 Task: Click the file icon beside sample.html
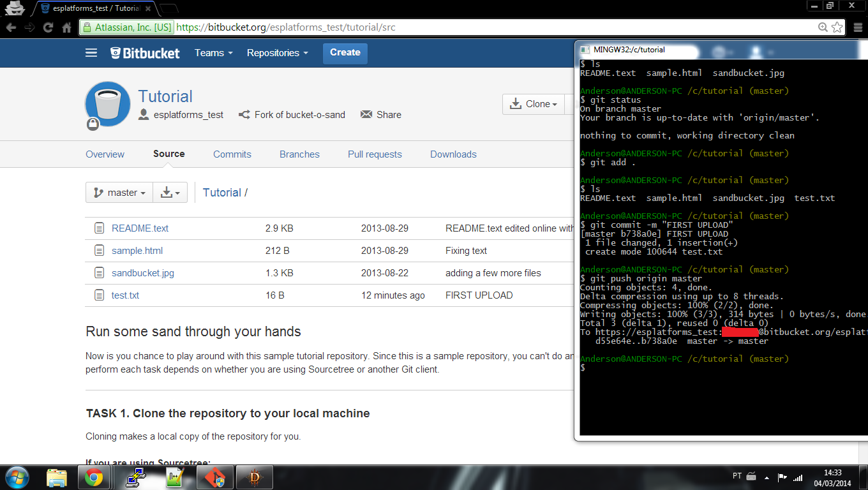click(x=99, y=251)
